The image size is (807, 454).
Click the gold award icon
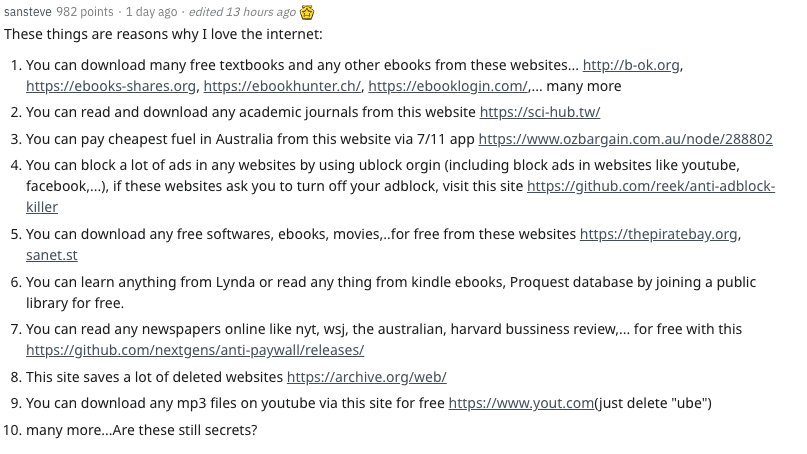310,13
